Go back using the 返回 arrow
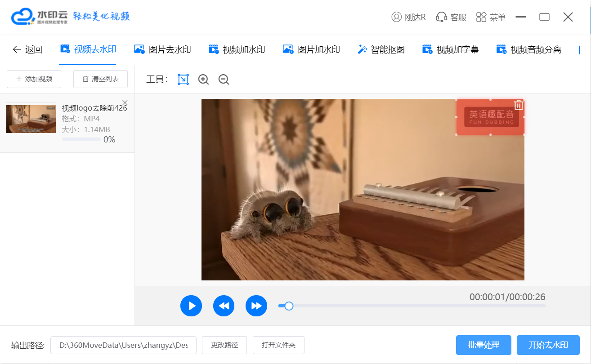The image size is (591, 364). pos(27,49)
